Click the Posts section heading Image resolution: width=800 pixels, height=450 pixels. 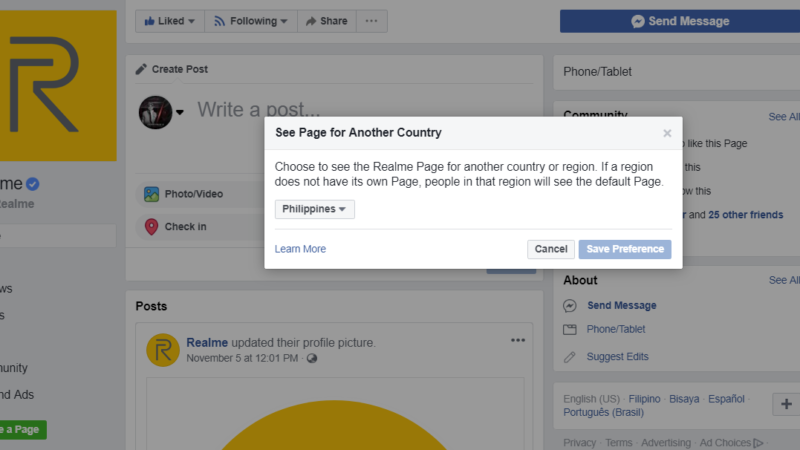click(151, 306)
